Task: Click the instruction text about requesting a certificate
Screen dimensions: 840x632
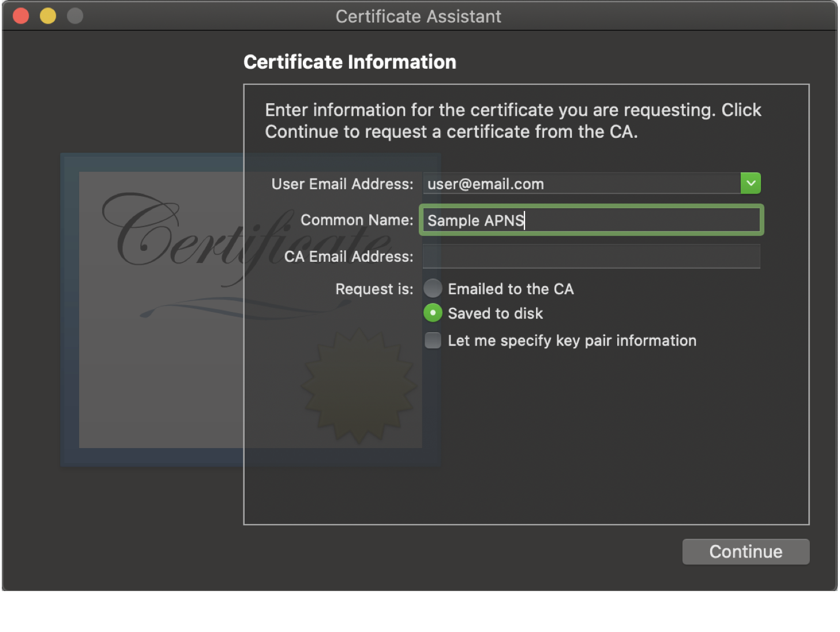Action: (512, 121)
